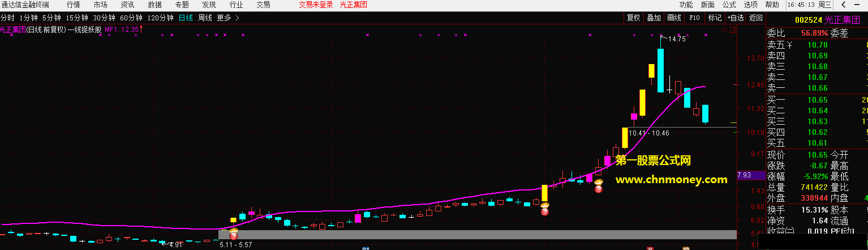
Task: Open the 行情 menu
Action: tap(73, 5)
